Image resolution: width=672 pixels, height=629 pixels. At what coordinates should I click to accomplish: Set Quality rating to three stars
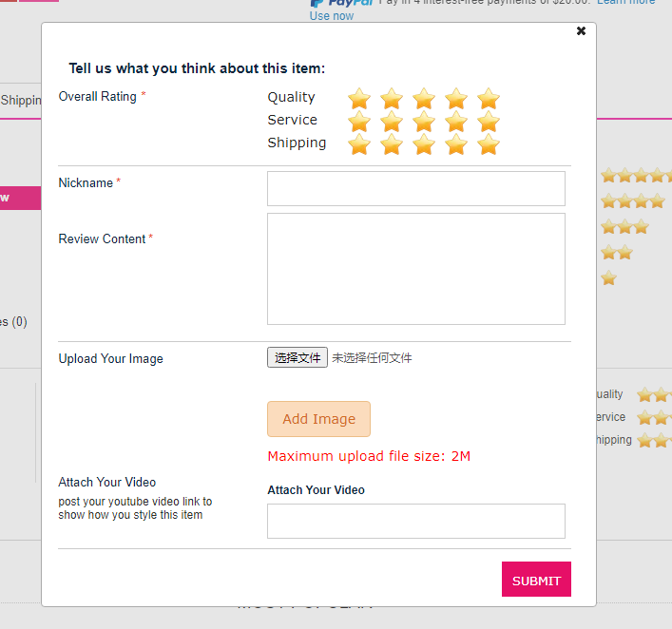[424, 99]
